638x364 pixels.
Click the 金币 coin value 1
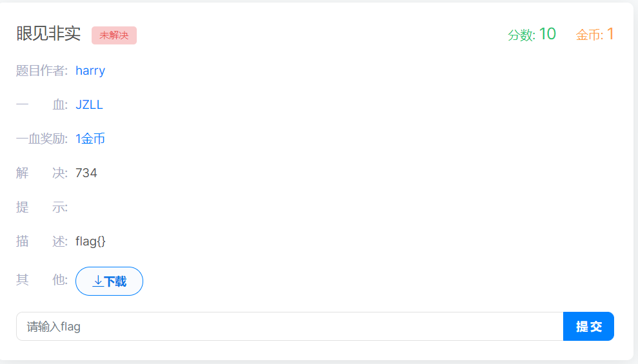click(610, 34)
